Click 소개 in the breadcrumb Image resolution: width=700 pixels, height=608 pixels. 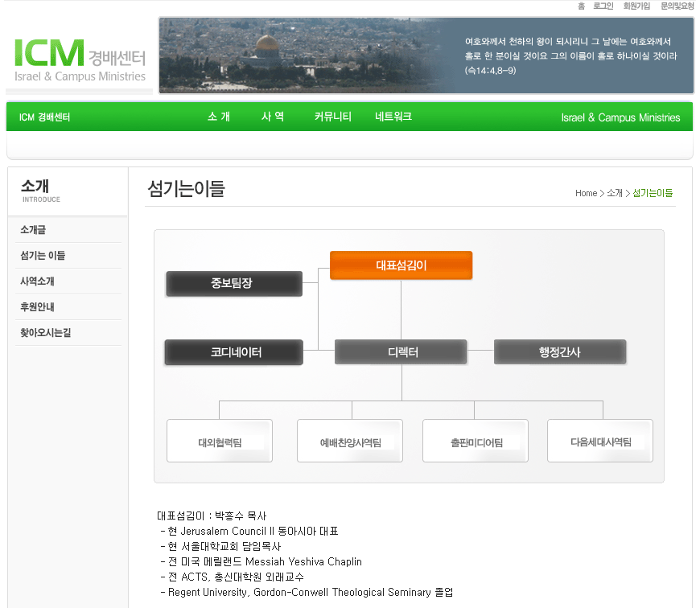coord(615,193)
